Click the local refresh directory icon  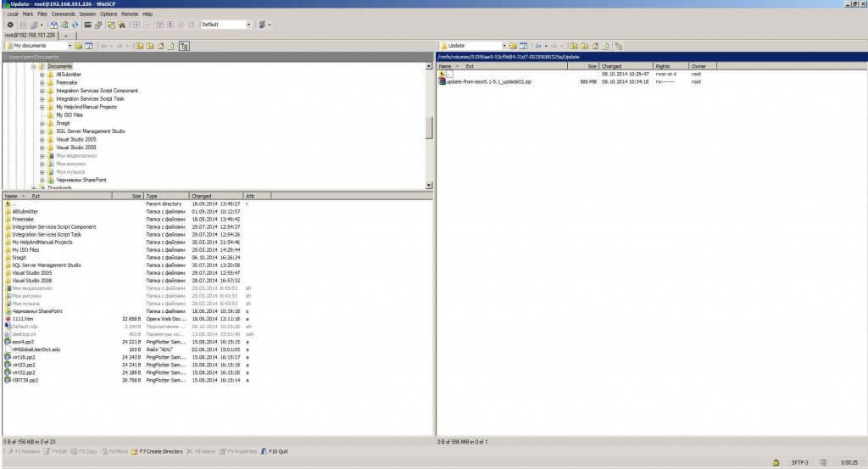pyautogui.click(x=170, y=46)
